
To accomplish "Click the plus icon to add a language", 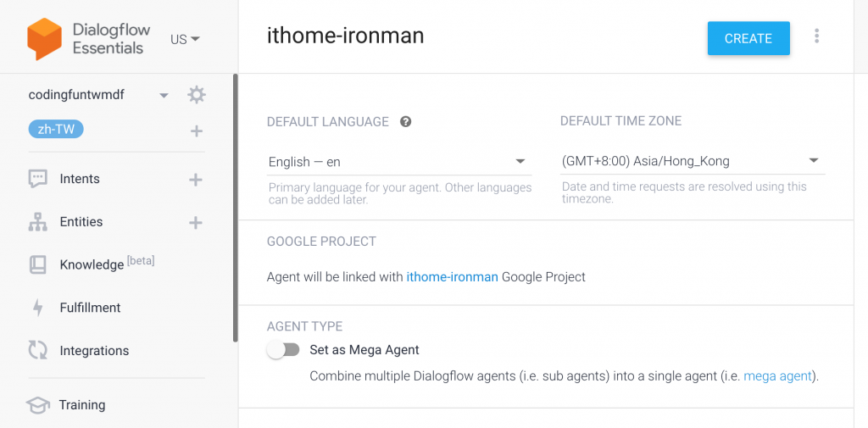I will (x=197, y=131).
